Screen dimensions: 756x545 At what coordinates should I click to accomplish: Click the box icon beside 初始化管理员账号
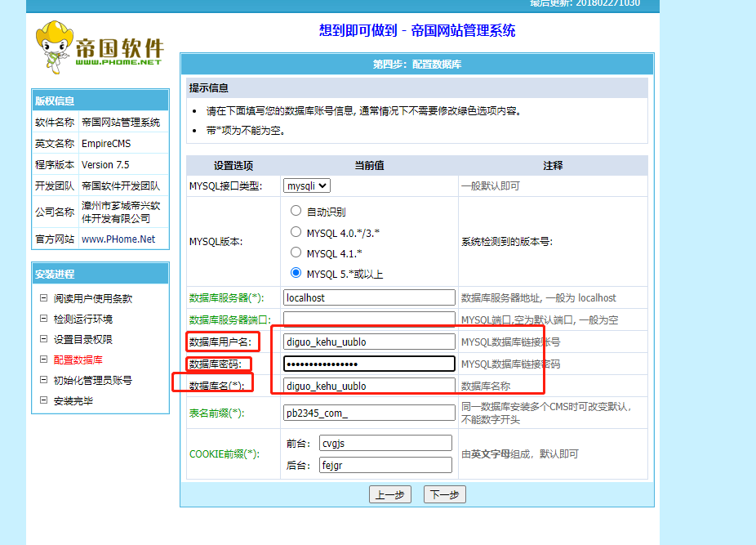coord(43,380)
